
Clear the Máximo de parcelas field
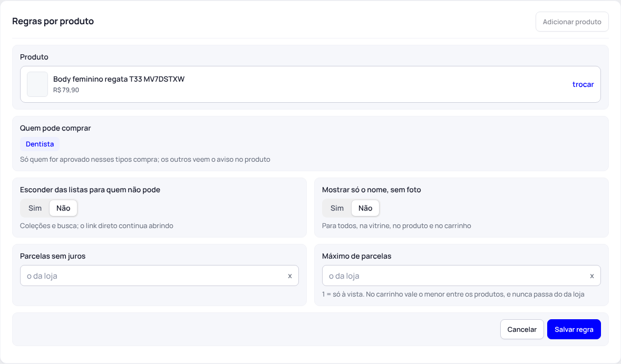click(591, 276)
